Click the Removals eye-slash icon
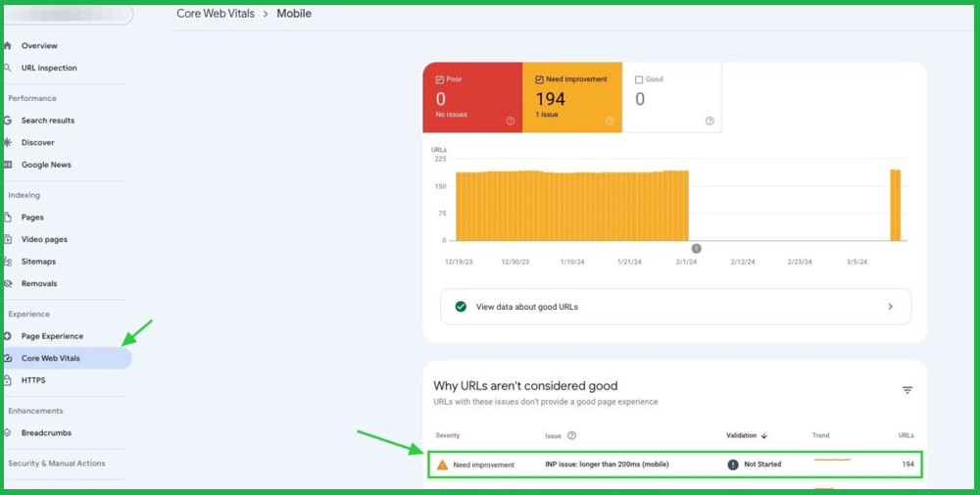 [8, 283]
